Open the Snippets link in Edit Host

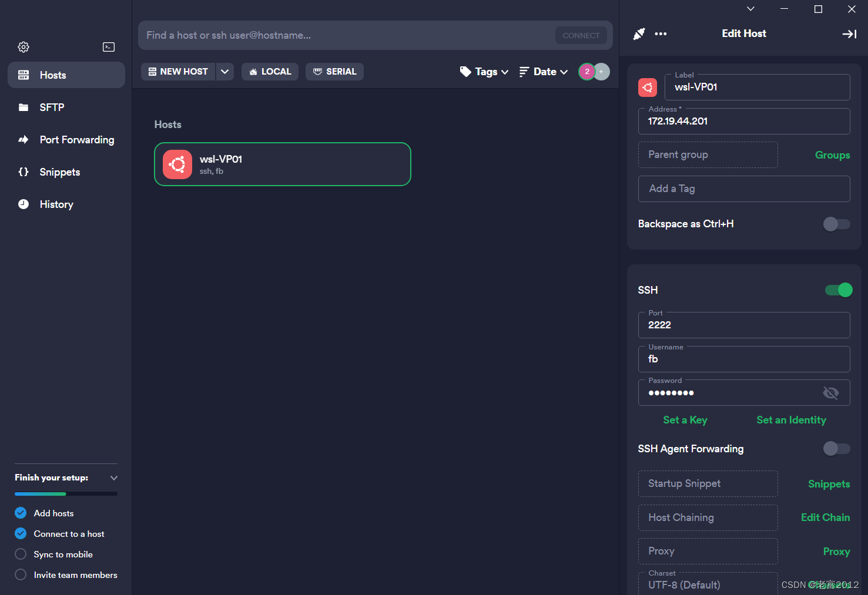pyautogui.click(x=829, y=484)
